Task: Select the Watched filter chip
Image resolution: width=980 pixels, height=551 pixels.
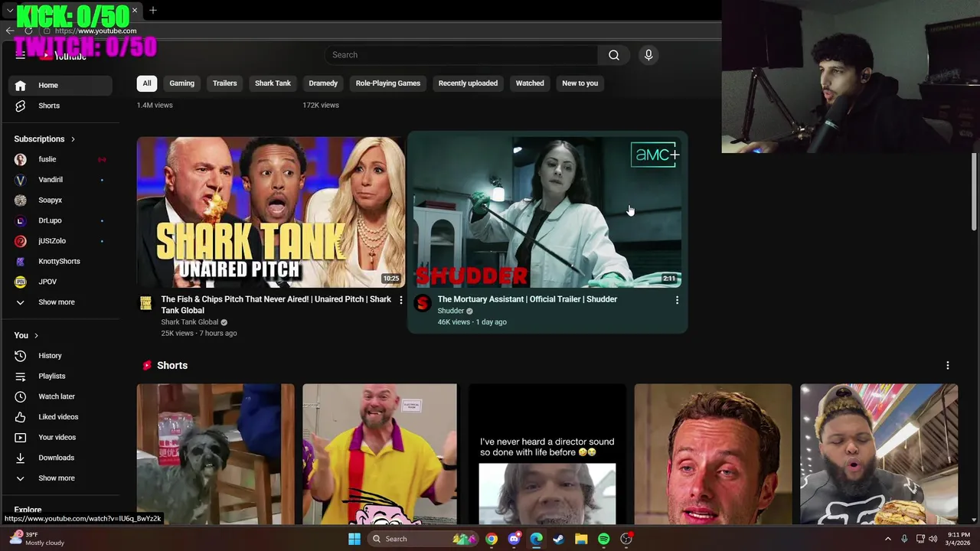Action: [530, 83]
